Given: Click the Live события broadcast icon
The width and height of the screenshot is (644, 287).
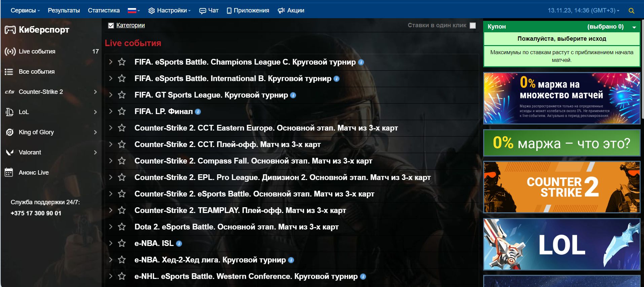Looking at the screenshot, I should click(10, 51).
